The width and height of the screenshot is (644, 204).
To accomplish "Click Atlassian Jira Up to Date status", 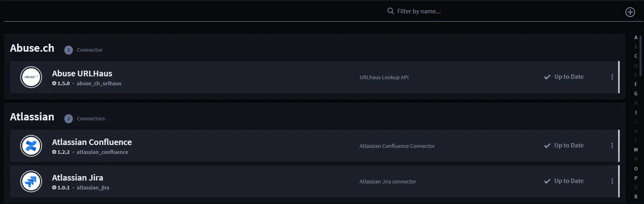I will pos(569,181).
